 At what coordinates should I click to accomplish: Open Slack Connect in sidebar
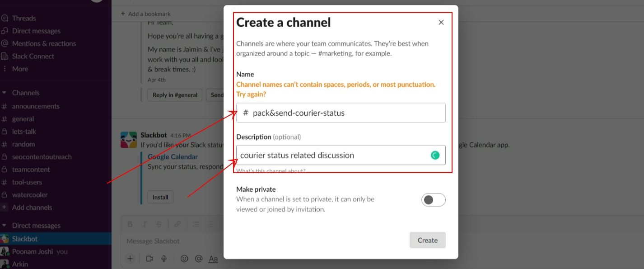click(x=33, y=56)
